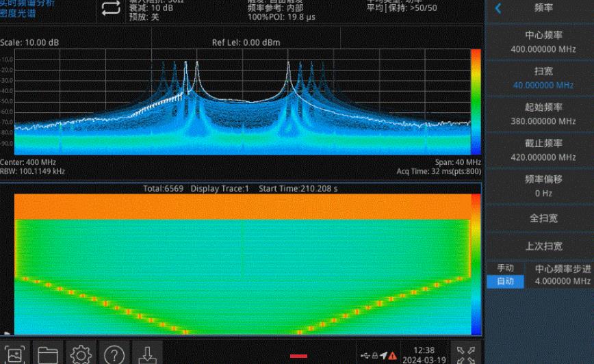Select auto (自动) center frequency step
The height and width of the screenshot is (364, 594).
(x=505, y=281)
